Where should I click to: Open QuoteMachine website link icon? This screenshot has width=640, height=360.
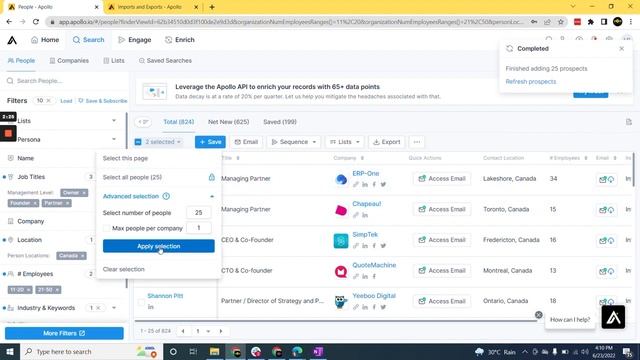coord(356,276)
